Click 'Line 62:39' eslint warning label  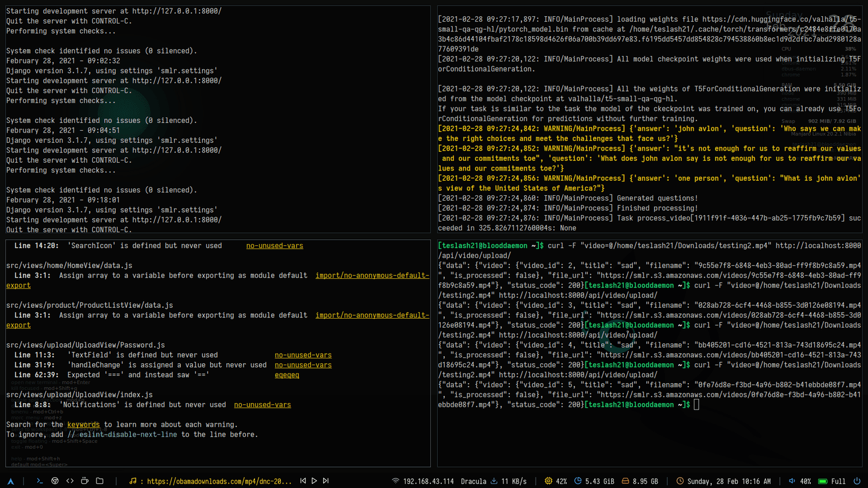[37, 375]
